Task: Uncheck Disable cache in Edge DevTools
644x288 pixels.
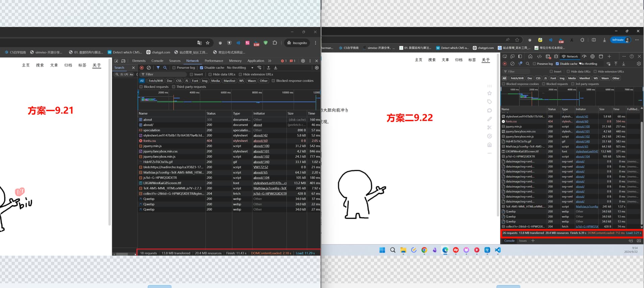Action: (557, 64)
